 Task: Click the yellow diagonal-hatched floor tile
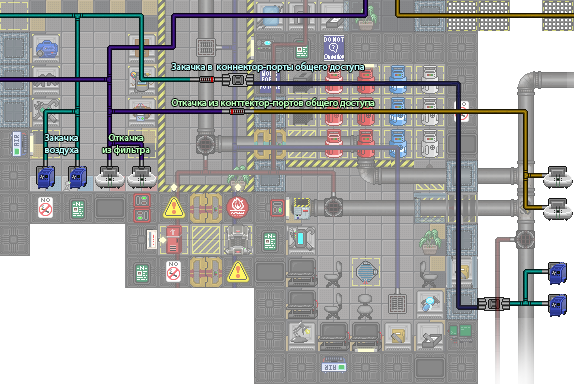206,240
